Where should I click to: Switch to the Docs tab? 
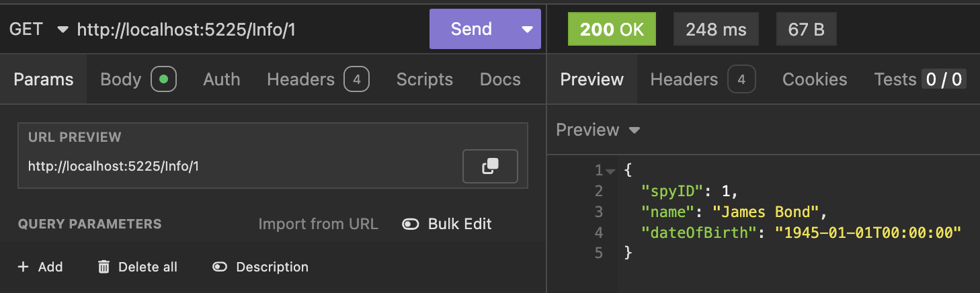499,79
